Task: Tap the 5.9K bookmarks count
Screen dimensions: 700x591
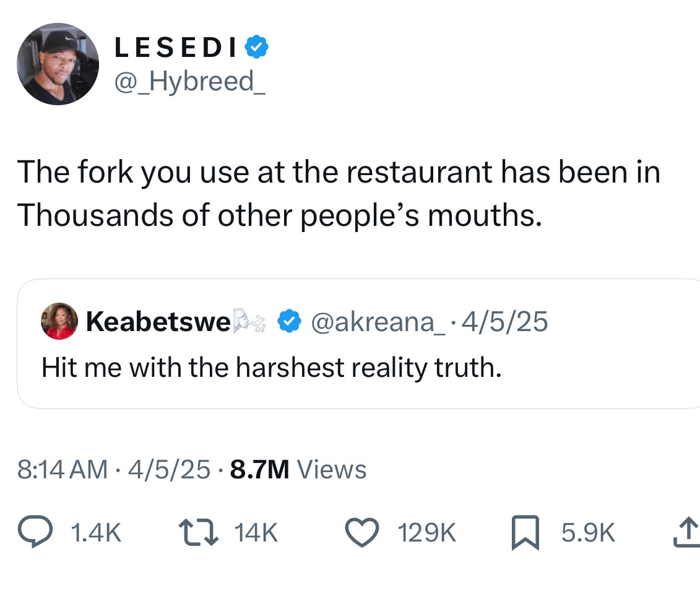Action: (588, 533)
